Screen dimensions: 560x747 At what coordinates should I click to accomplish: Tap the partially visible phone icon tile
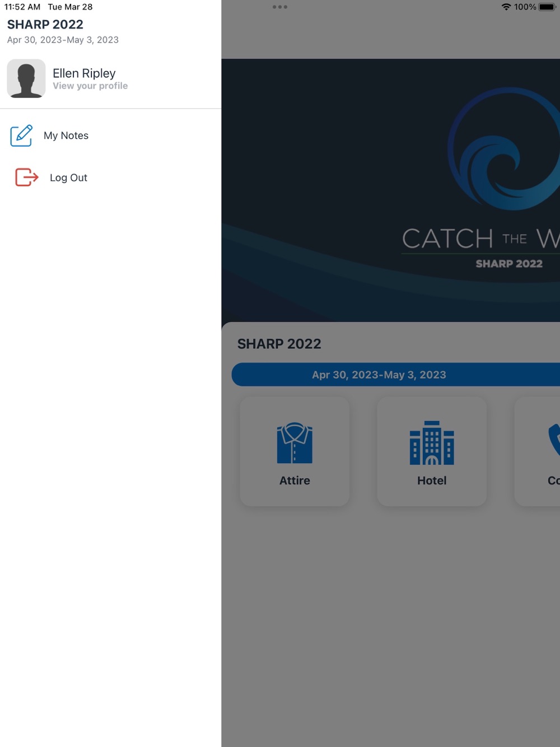[538, 451]
